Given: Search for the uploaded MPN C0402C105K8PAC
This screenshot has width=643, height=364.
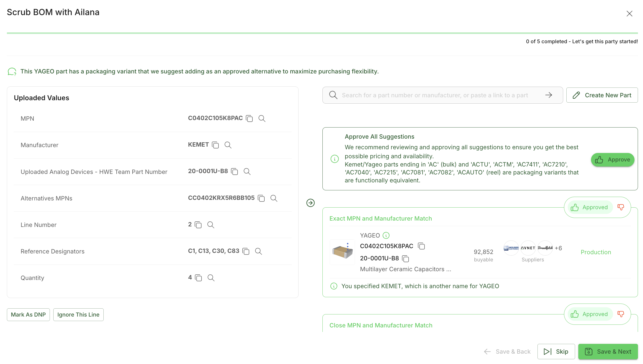Looking at the screenshot, I should [x=262, y=119].
